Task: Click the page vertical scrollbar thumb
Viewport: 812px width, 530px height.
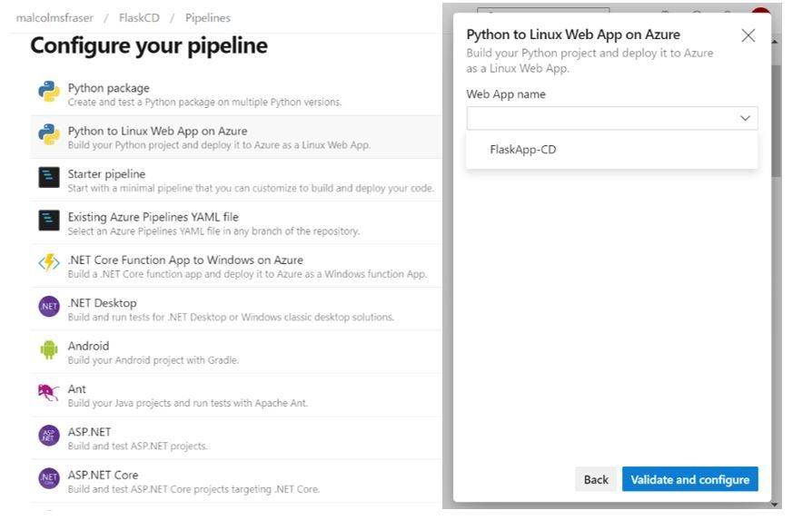Action: pyautogui.click(x=776, y=122)
